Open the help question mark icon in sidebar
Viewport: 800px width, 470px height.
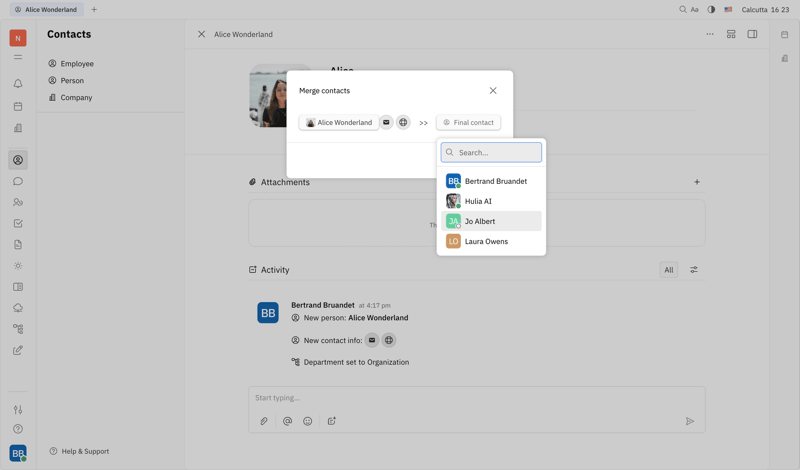18,429
